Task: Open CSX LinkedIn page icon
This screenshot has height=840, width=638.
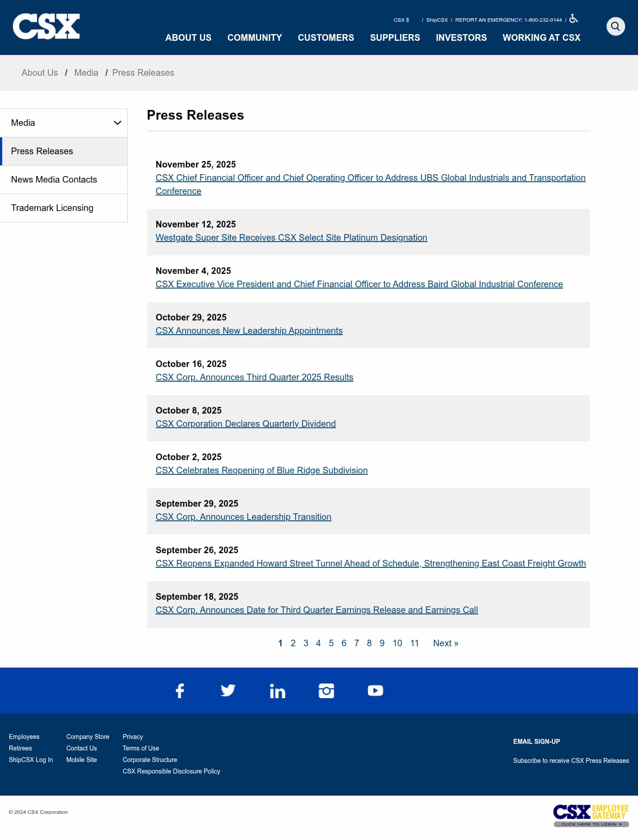Action: pos(277,691)
